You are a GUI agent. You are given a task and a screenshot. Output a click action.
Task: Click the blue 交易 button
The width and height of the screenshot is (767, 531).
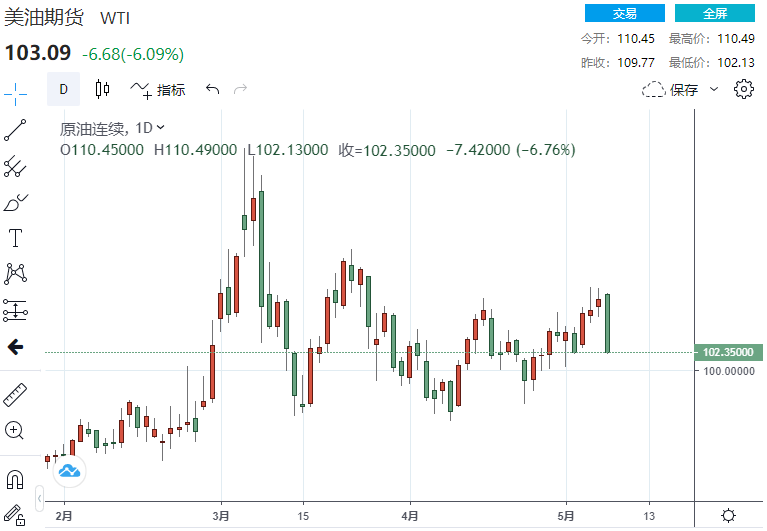click(624, 13)
